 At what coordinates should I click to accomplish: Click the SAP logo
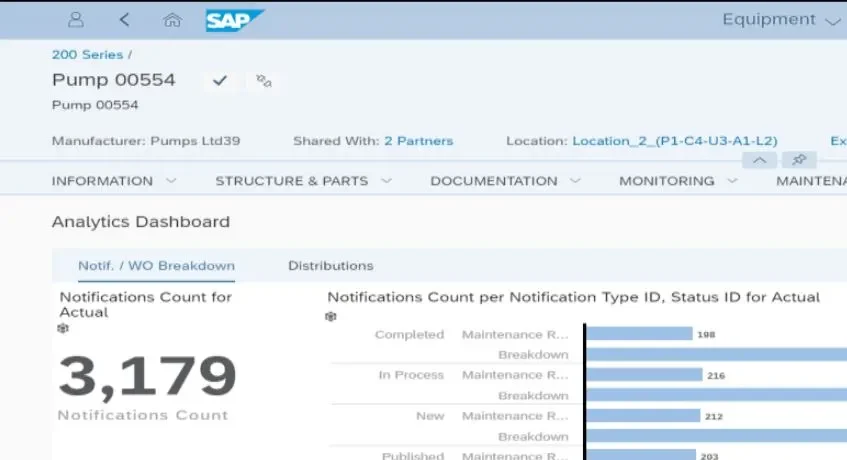pyautogui.click(x=234, y=21)
